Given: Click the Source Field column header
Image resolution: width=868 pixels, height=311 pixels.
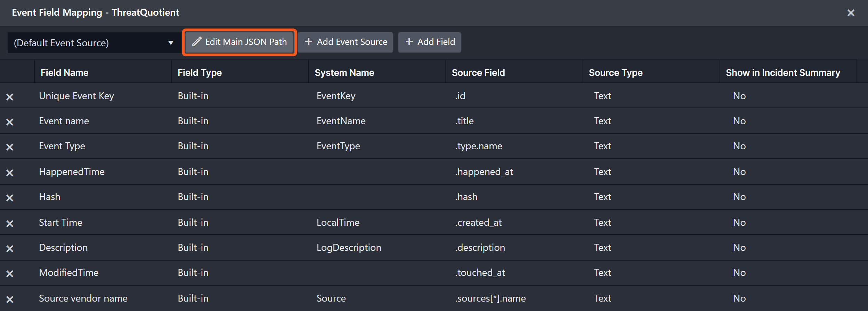Looking at the screenshot, I should pyautogui.click(x=478, y=72).
